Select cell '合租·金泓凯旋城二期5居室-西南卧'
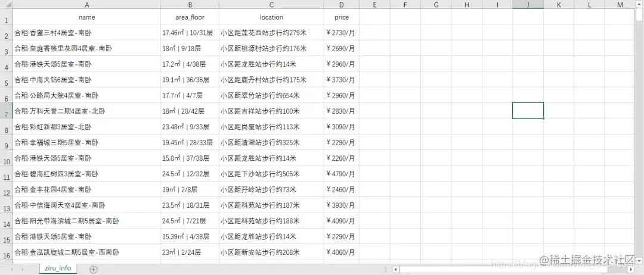Screen dimensions: 644x275 (x=86, y=252)
